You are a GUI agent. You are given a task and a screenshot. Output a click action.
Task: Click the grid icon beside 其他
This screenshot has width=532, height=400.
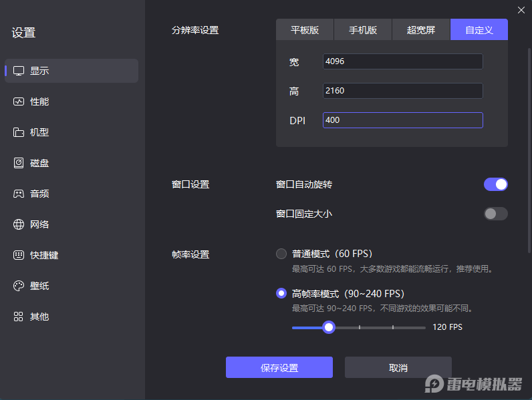[x=18, y=317]
